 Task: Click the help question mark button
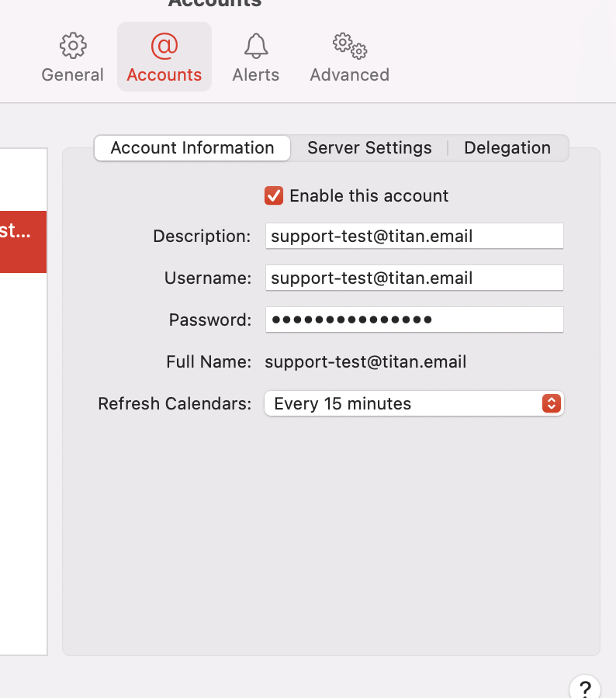click(585, 689)
